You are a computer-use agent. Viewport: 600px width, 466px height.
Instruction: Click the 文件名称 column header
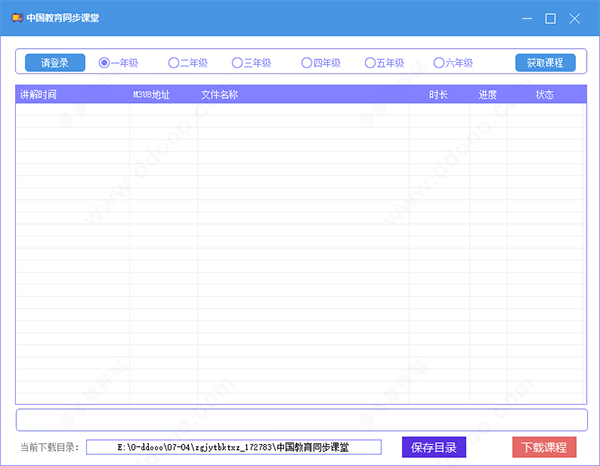(220, 95)
